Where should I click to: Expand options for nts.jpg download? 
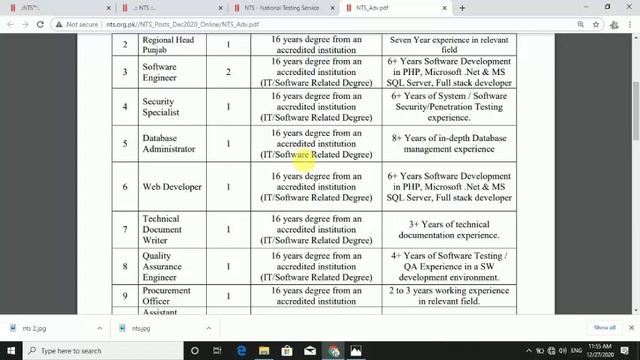tap(209, 328)
